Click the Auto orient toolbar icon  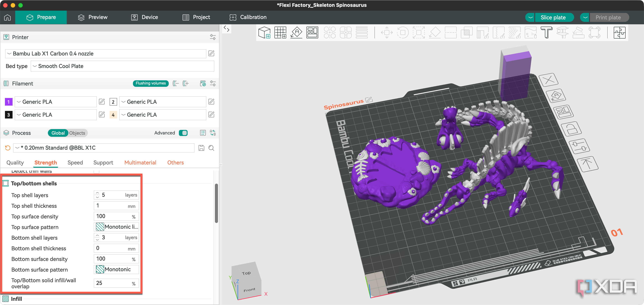point(296,33)
